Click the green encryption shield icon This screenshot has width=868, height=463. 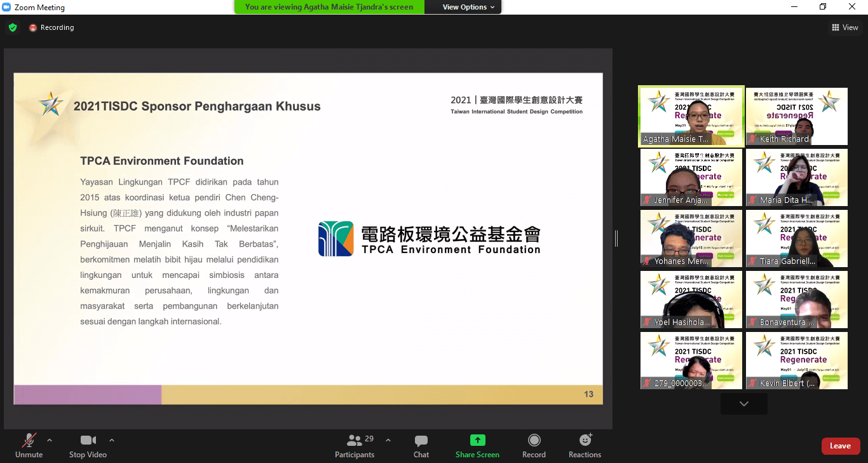tap(13, 27)
